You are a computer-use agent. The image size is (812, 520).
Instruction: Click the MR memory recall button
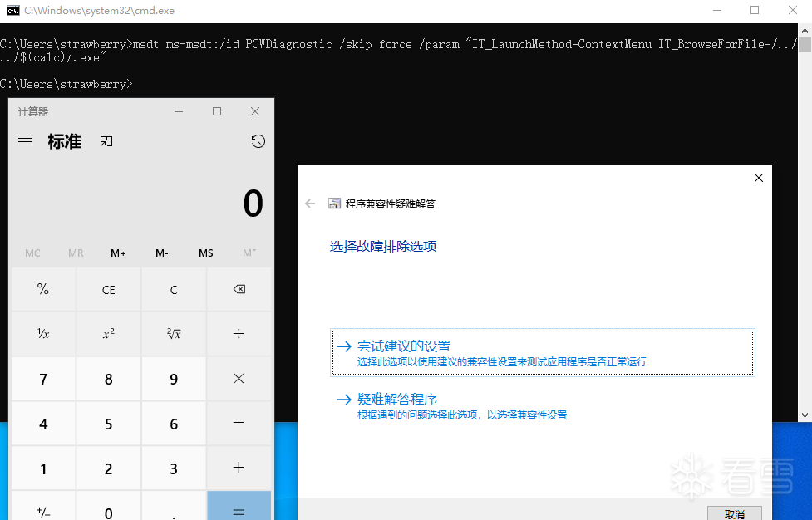(x=76, y=253)
